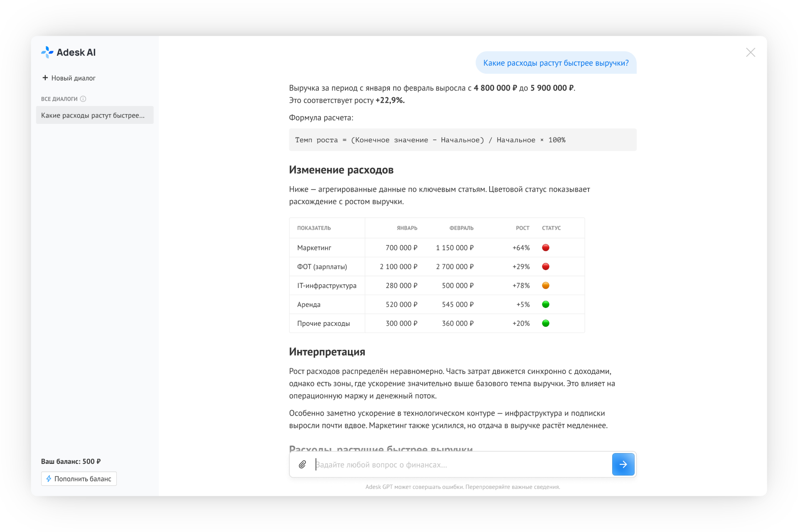The width and height of the screenshot is (798, 532).
Task: Click the lightning icon in Пополнить баланс
Action: click(x=49, y=479)
